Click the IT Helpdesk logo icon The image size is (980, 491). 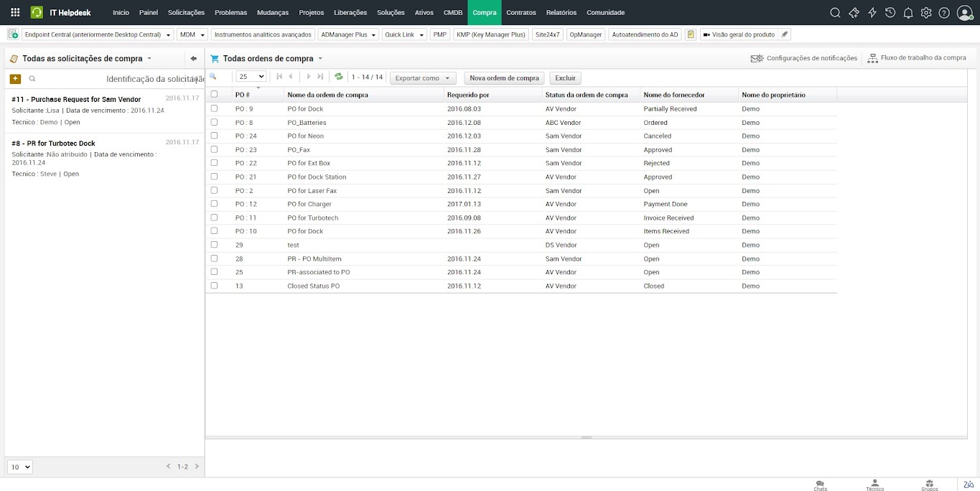click(37, 12)
